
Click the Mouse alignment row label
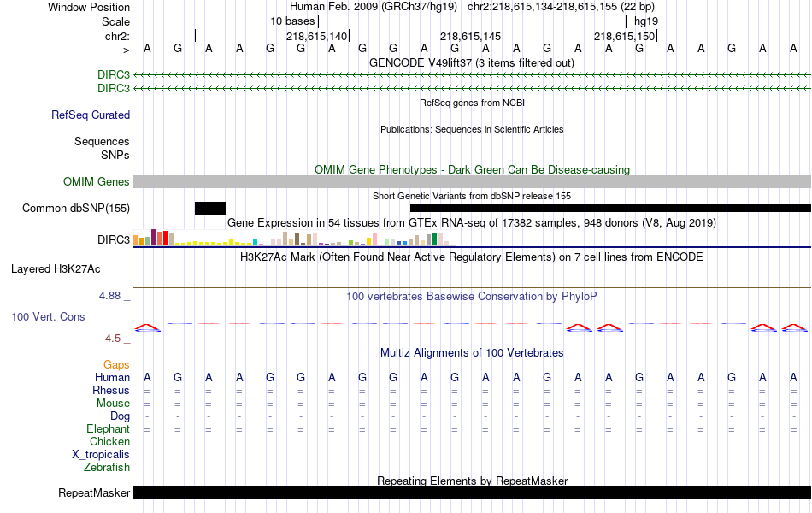[113, 404]
